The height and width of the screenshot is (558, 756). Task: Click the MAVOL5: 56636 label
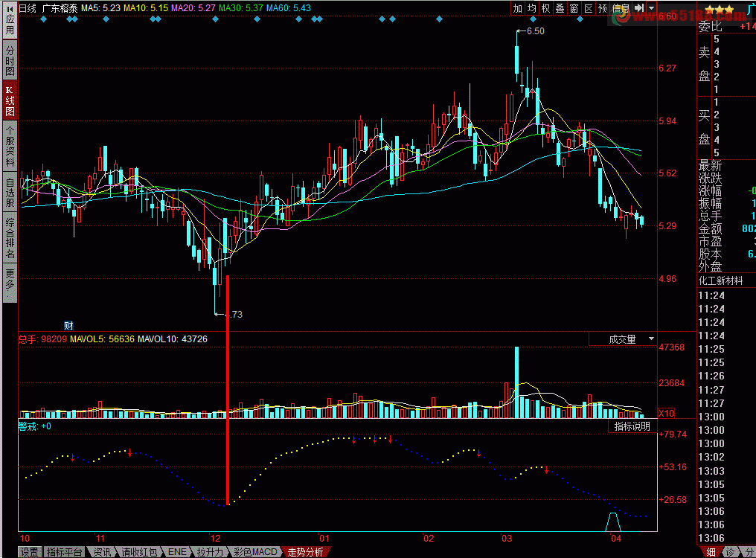[102, 339]
